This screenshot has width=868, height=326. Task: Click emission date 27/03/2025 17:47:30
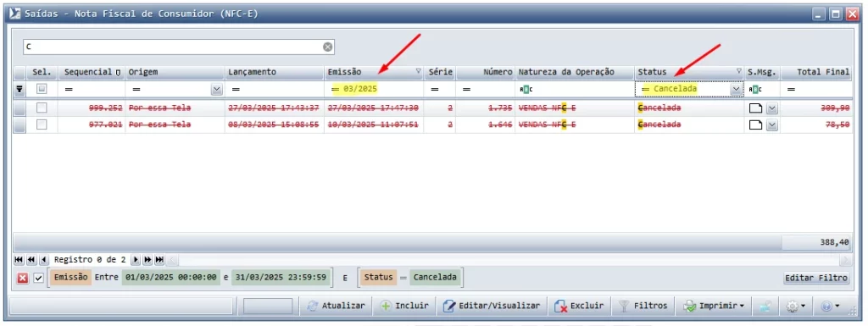coord(373,108)
